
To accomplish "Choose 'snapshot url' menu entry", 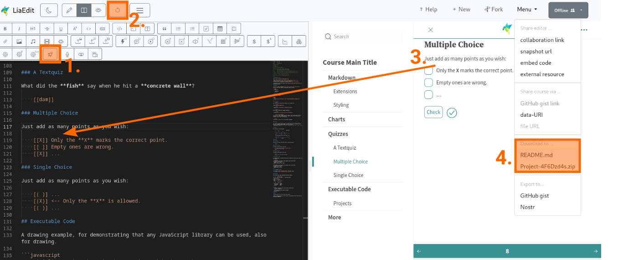I will tap(536, 52).
